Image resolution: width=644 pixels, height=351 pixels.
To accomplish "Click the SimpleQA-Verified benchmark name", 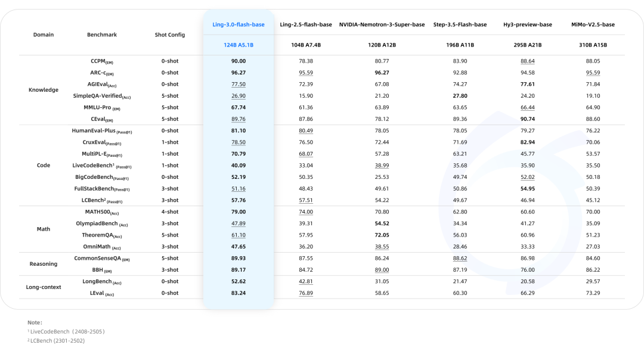I will [x=102, y=96].
